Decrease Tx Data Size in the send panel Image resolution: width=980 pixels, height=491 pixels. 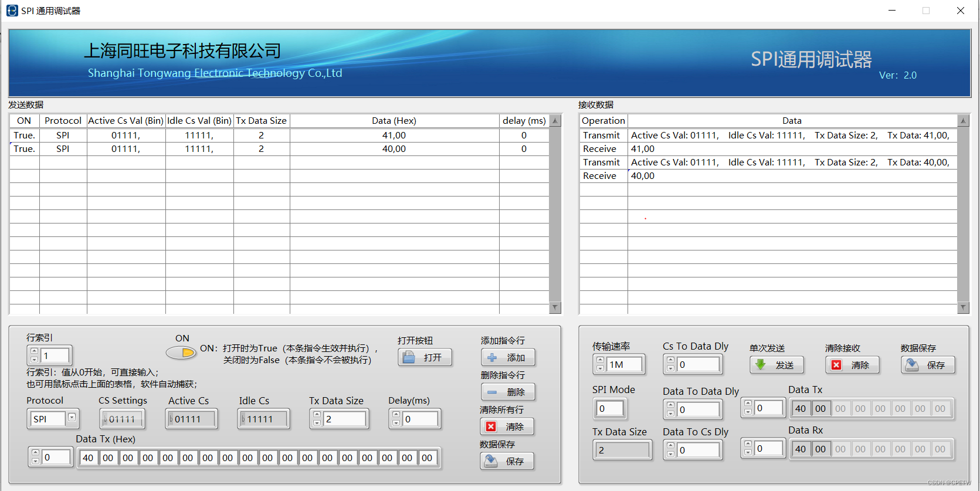click(317, 423)
